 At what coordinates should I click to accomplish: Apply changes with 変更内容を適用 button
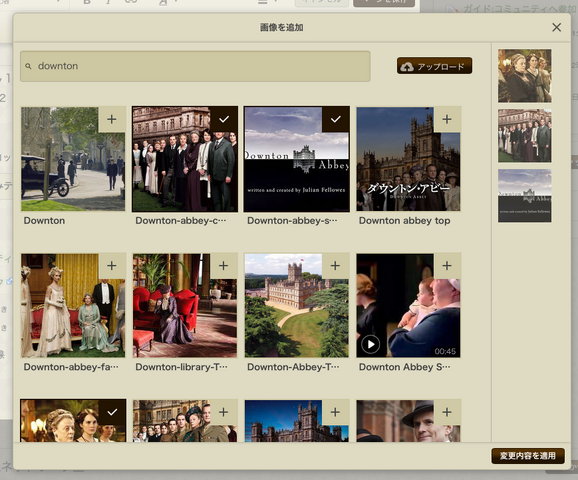tap(528, 456)
